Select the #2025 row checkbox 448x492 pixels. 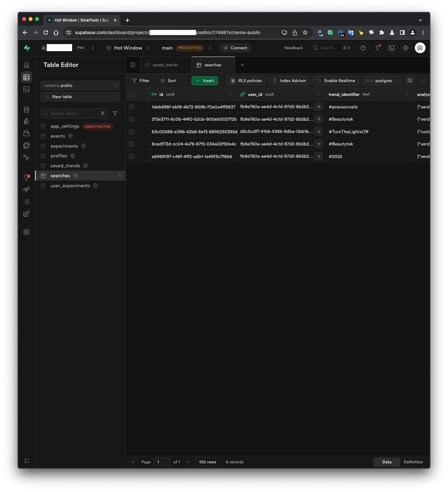coord(131,156)
